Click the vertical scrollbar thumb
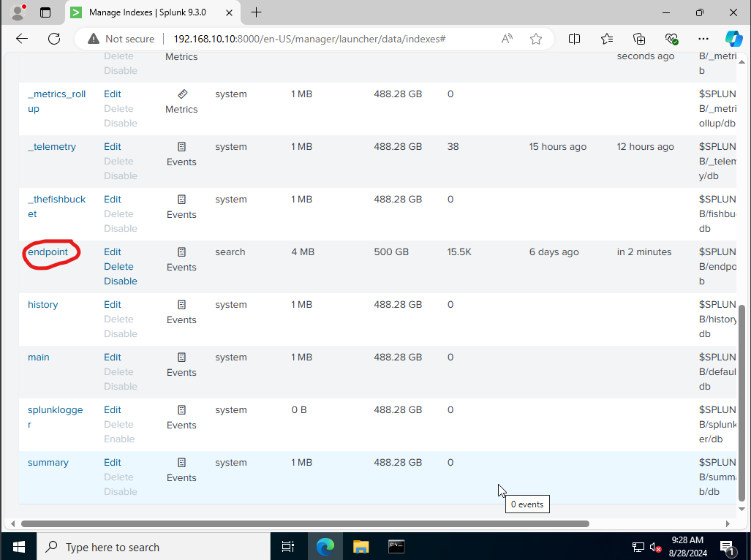Image resolution: width=751 pixels, height=560 pixels. [x=741, y=402]
